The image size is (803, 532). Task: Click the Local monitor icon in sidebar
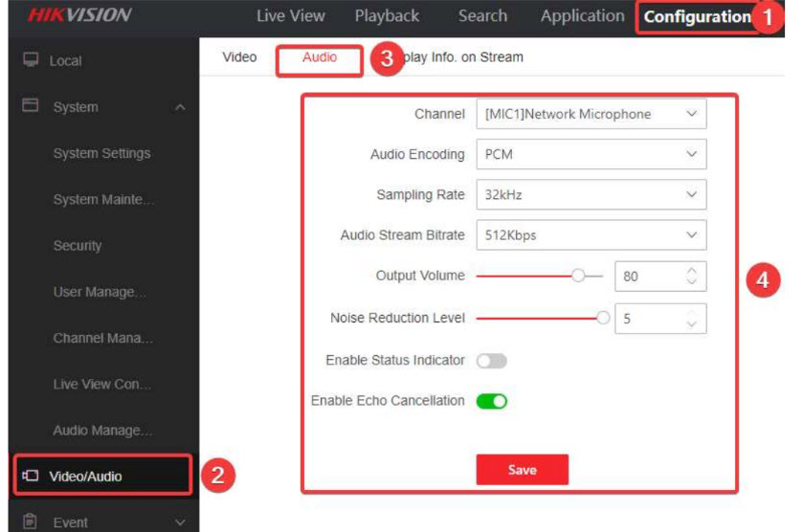click(x=30, y=60)
